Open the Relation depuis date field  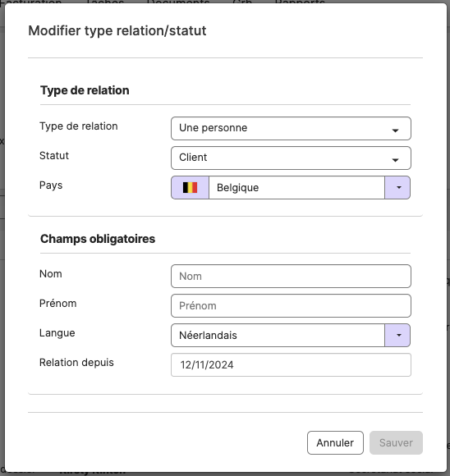(x=291, y=365)
